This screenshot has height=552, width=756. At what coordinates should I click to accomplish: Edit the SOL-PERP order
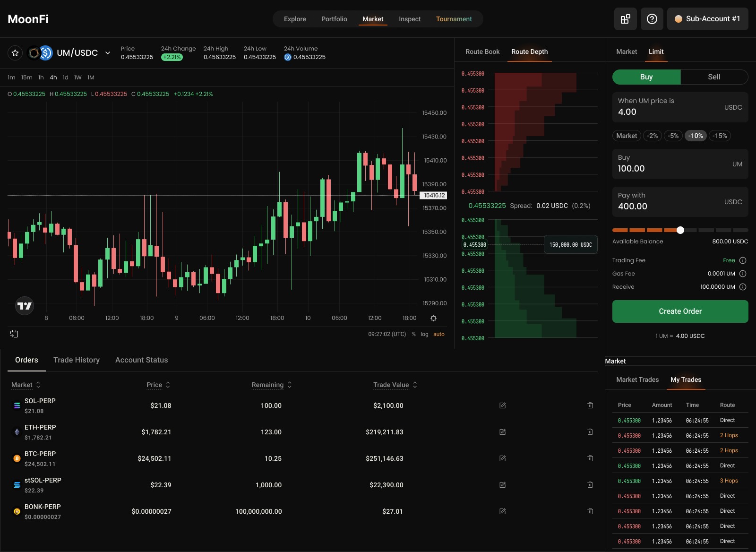pyautogui.click(x=502, y=405)
